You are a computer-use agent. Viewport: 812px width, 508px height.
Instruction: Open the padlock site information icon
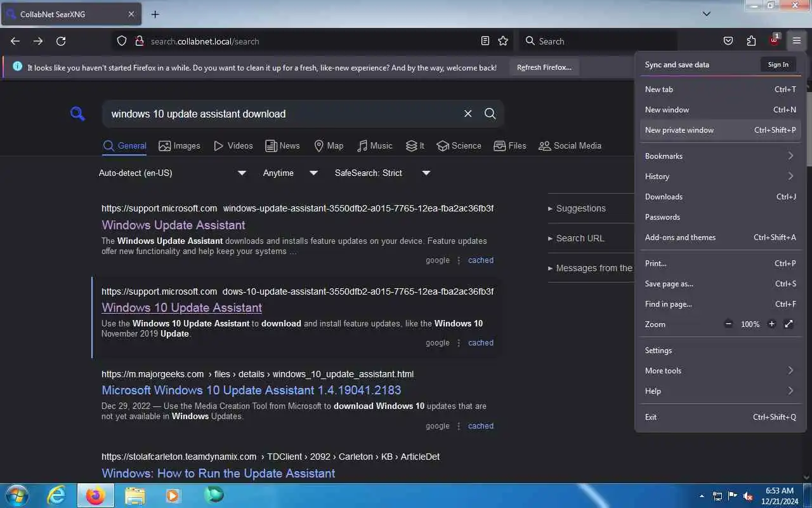click(140, 41)
